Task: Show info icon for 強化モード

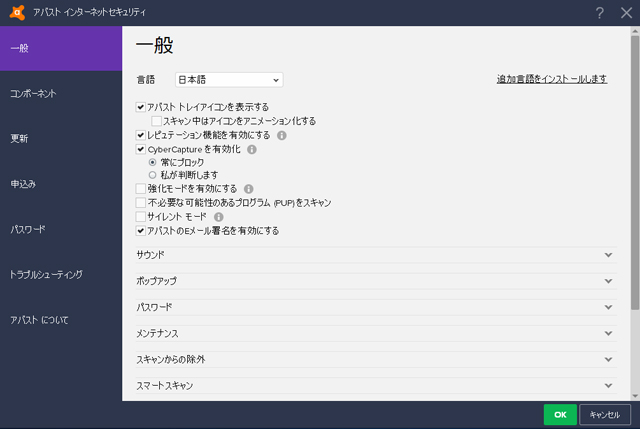Action: (249, 189)
